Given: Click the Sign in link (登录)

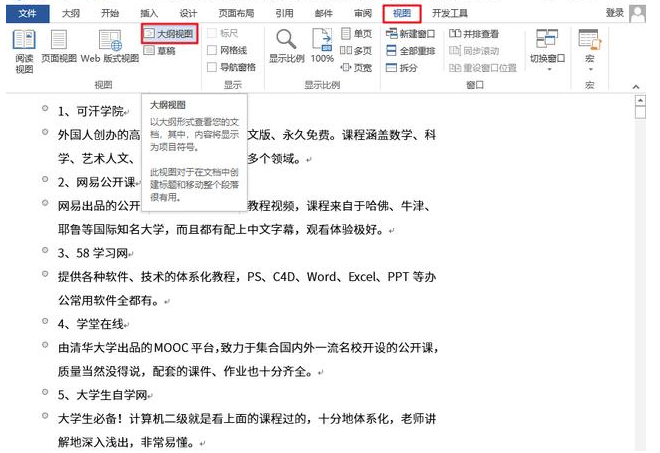Looking at the screenshot, I should pos(615,13).
